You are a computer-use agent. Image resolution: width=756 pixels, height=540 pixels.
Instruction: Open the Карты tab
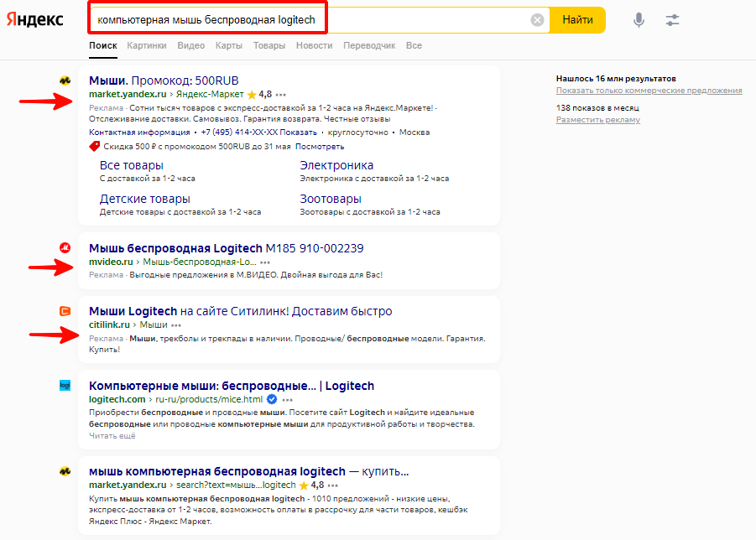point(228,45)
